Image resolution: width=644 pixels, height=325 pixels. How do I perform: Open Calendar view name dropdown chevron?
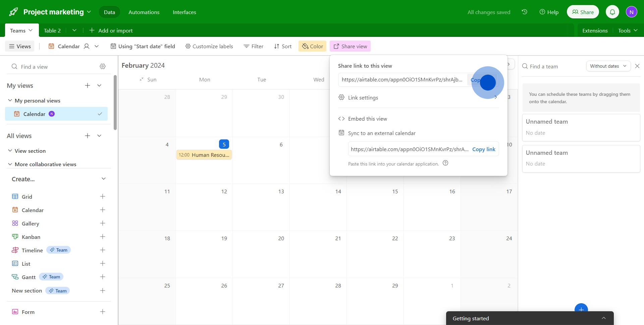97,46
